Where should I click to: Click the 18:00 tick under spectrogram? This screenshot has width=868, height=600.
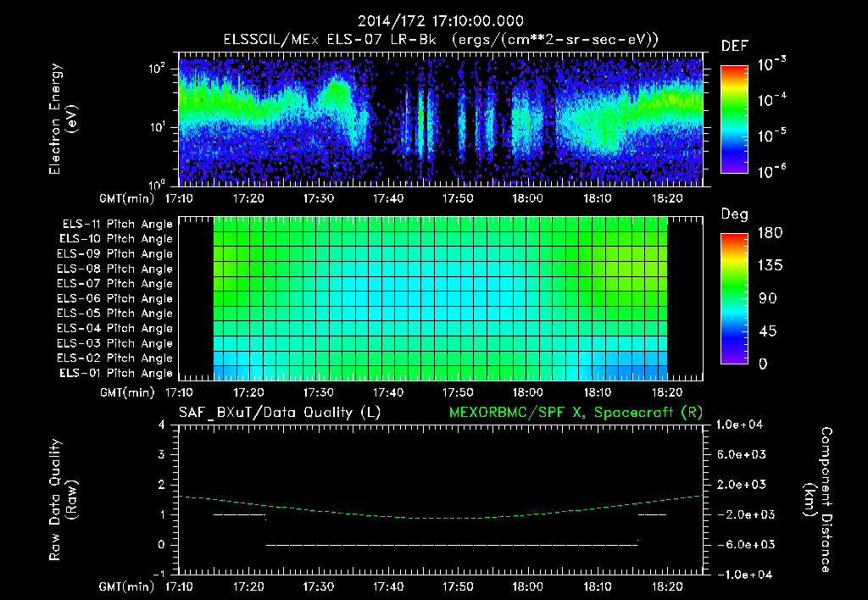(x=527, y=198)
